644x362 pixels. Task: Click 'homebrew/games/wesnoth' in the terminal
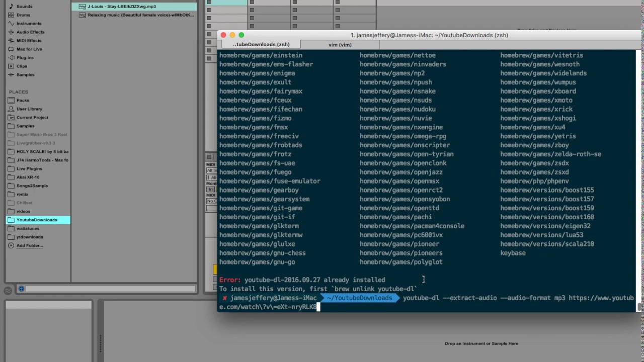tap(540, 64)
